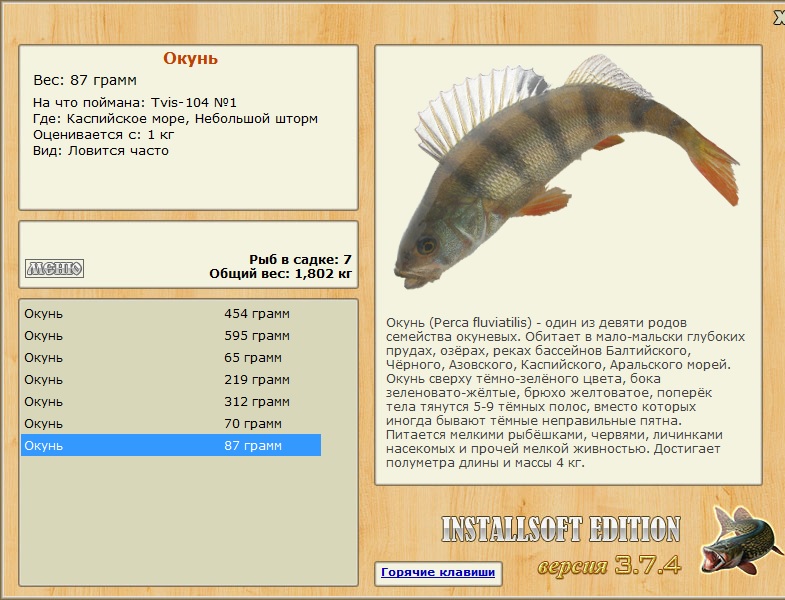Click the версия 3.7.4 label
Image resolution: width=785 pixels, height=600 pixels.
(x=609, y=565)
